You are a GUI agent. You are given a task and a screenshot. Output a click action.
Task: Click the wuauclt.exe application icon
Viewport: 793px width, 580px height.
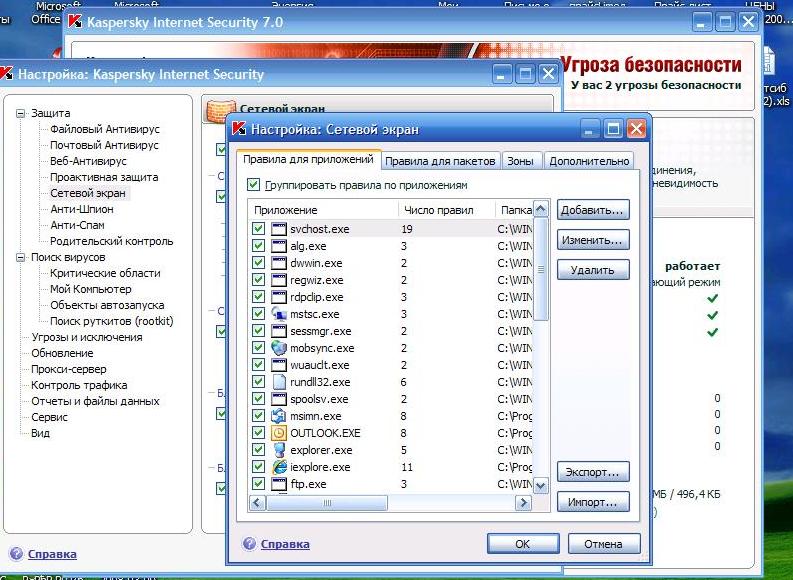(279, 365)
